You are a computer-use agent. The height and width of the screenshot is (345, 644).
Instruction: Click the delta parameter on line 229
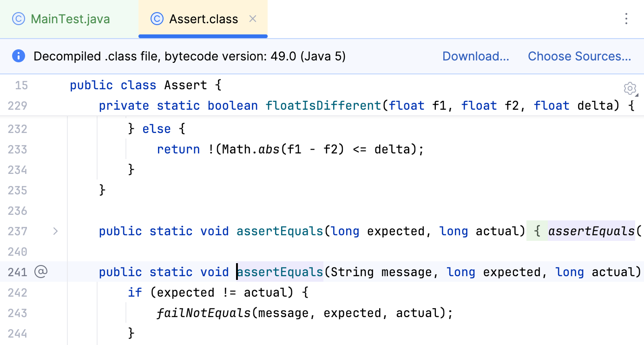pos(596,106)
